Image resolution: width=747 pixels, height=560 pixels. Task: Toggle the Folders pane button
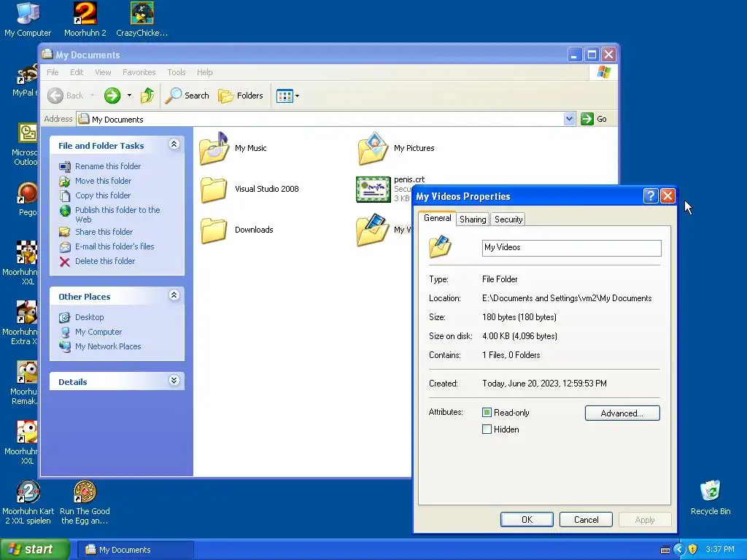click(241, 96)
